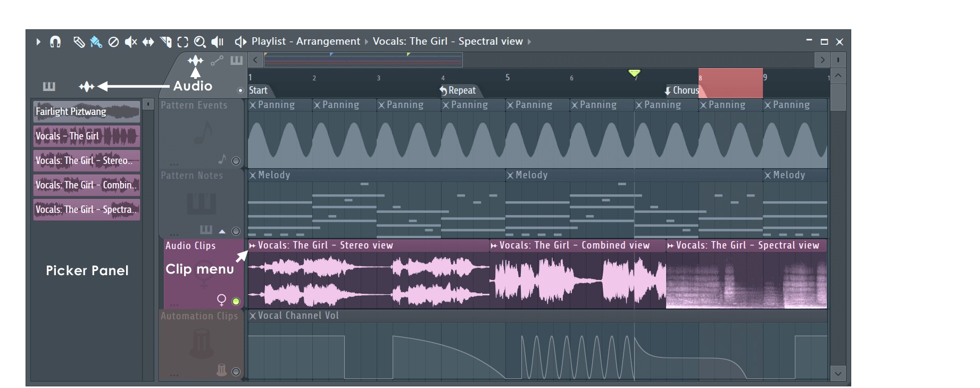
Task: Select the Mute tool
Action: (x=130, y=42)
